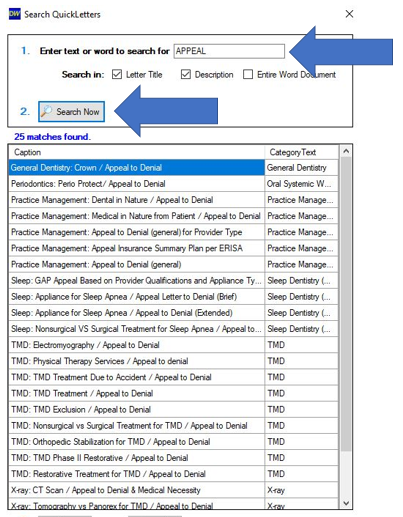403x517 pixels.
Task: Select Practice Management: Dental in Nature row
Action: (x=137, y=200)
